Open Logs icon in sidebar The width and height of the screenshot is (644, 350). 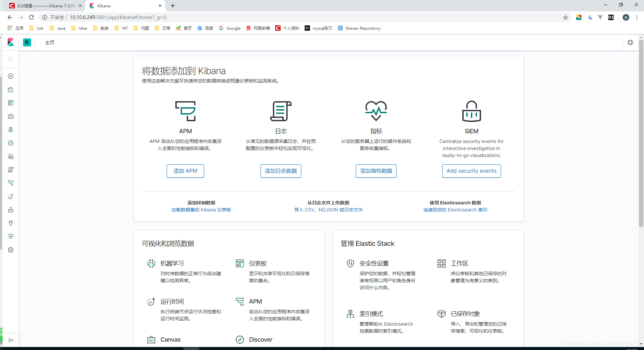tap(11, 170)
